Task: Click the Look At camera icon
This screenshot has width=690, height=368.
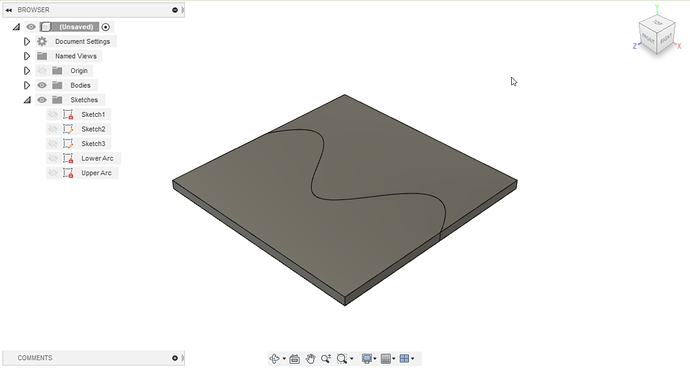Action: tap(295, 359)
